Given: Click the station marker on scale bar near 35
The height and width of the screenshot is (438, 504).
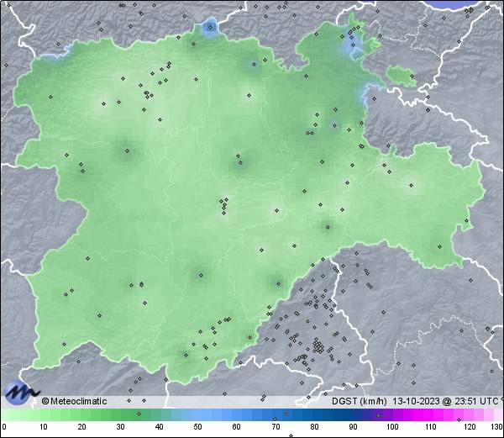Looking at the screenshot, I should [x=139, y=414].
